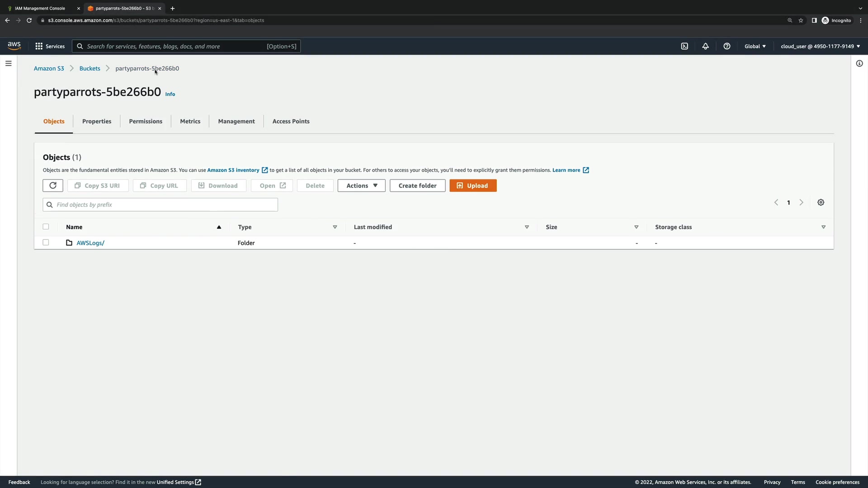Click the Find objects by prefix field
Image resolution: width=868 pixels, height=488 pixels.
tap(160, 205)
